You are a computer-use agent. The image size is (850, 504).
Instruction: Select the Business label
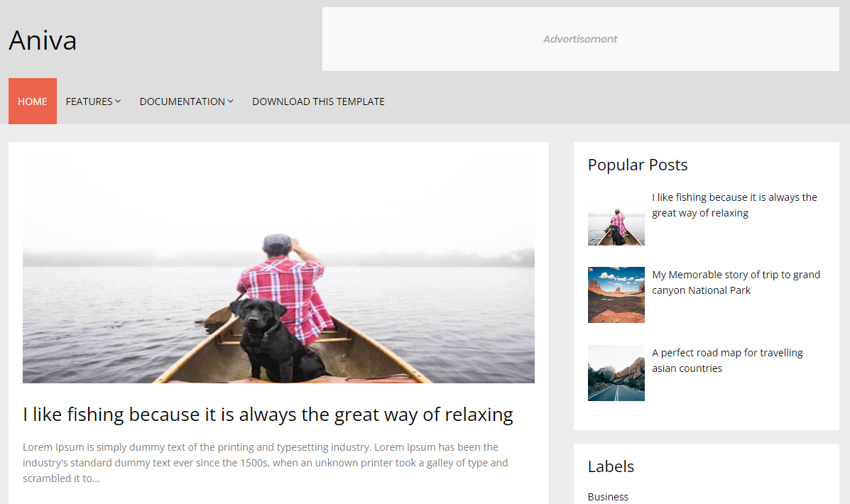pos(609,496)
